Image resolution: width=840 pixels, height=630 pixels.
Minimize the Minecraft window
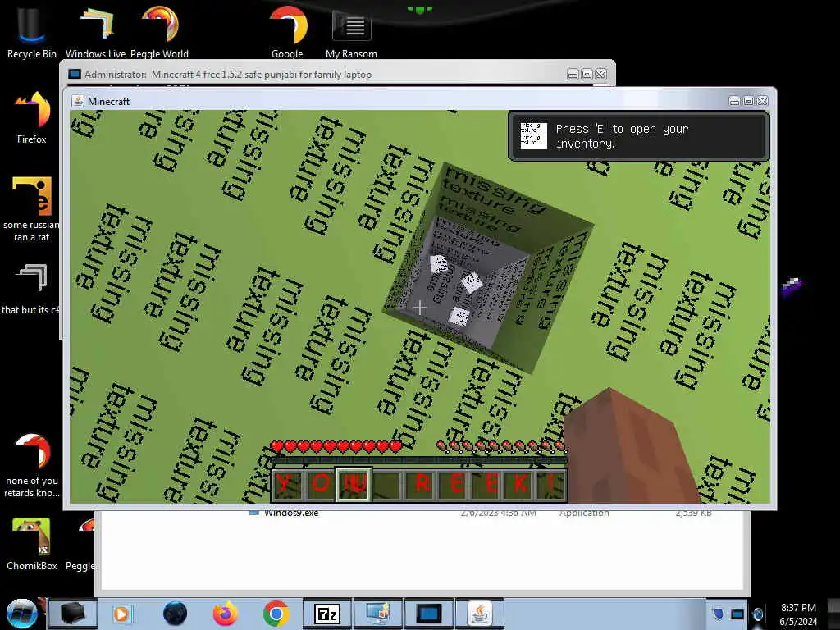734,101
